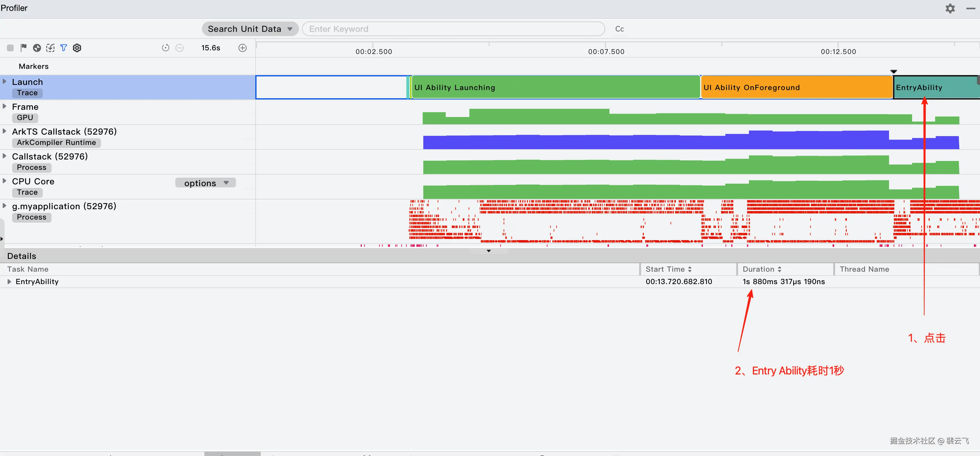980x456 pixels.
Task: Expand the EntryAbility task row
Action: click(9, 282)
